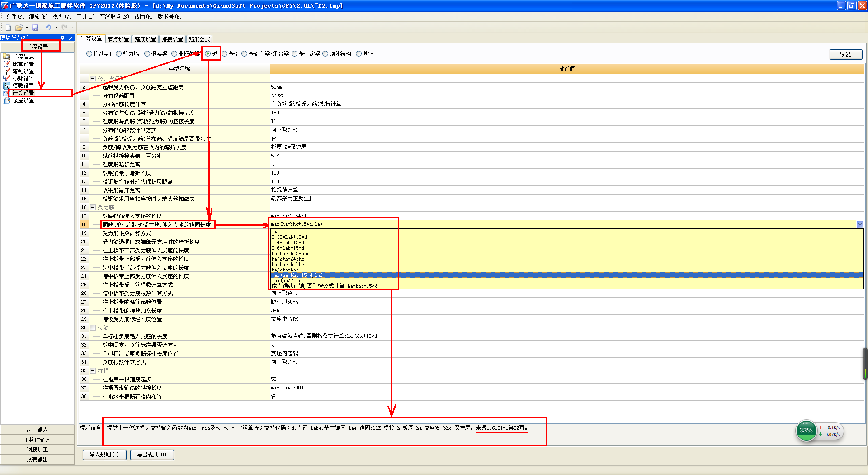Collapse the 柱帽 group
The image size is (868, 475).
click(x=93, y=370)
